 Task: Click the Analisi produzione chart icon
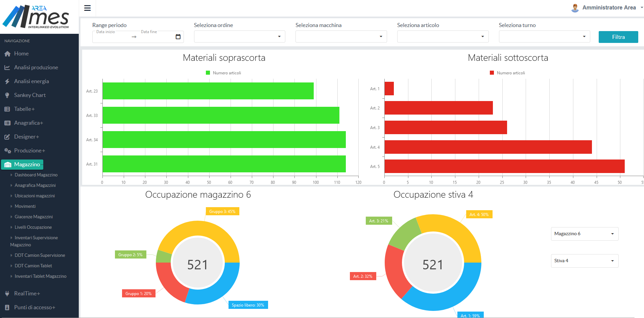pyautogui.click(x=7, y=68)
